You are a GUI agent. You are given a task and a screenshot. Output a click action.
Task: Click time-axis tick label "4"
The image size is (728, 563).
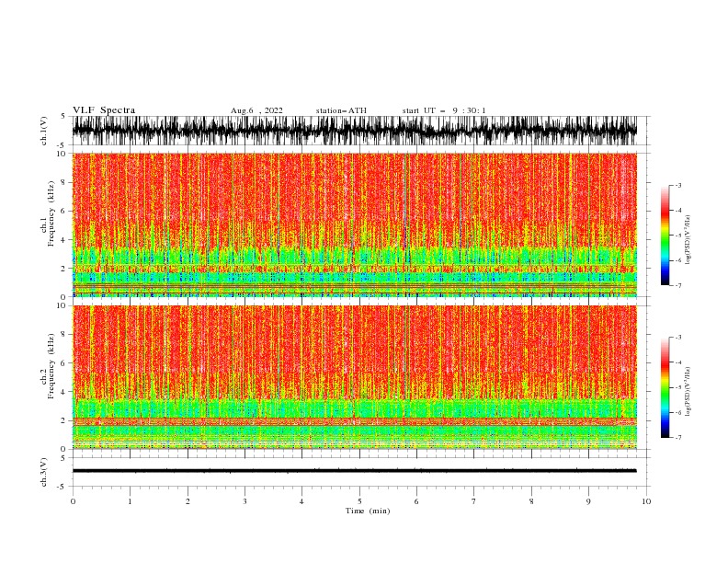[301, 501]
